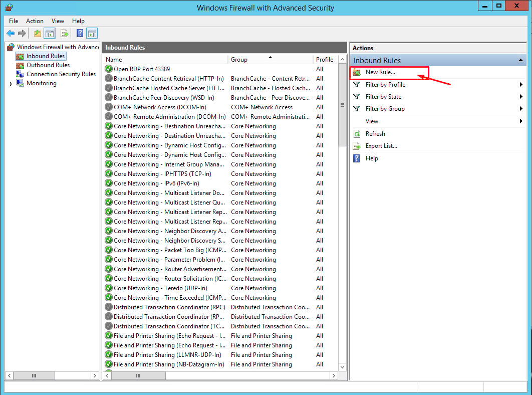The width and height of the screenshot is (532, 395).
Task: Click the green Refresh icon in Actions
Action: pos(357,134)
